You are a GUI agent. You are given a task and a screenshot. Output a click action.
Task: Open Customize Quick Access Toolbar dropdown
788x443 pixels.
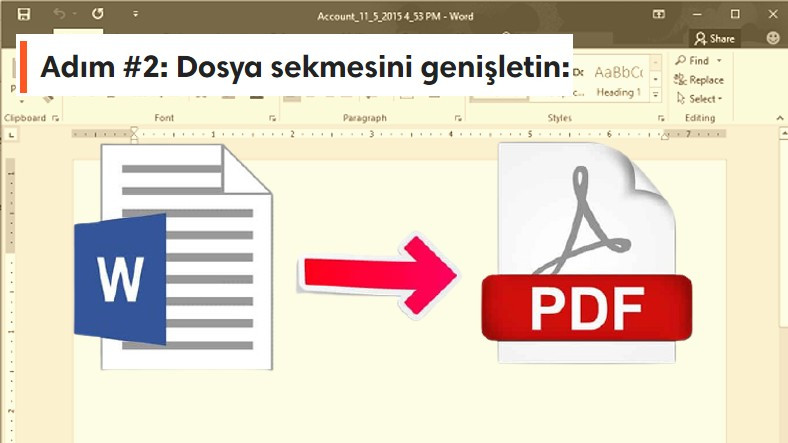135,15
